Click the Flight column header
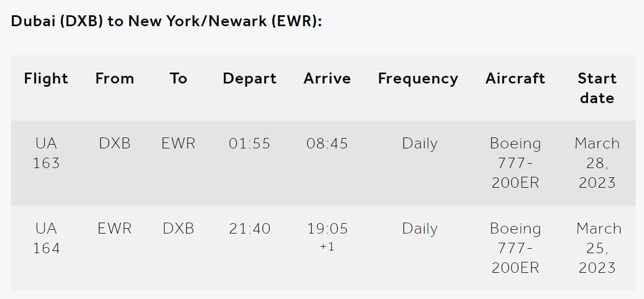644x299 pixels. (x=46, y=79)
